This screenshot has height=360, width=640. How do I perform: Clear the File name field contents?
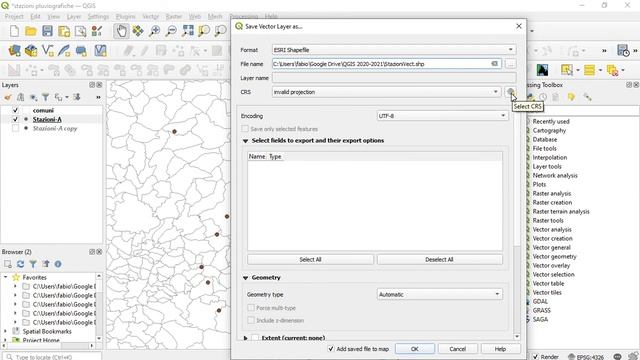494,64
